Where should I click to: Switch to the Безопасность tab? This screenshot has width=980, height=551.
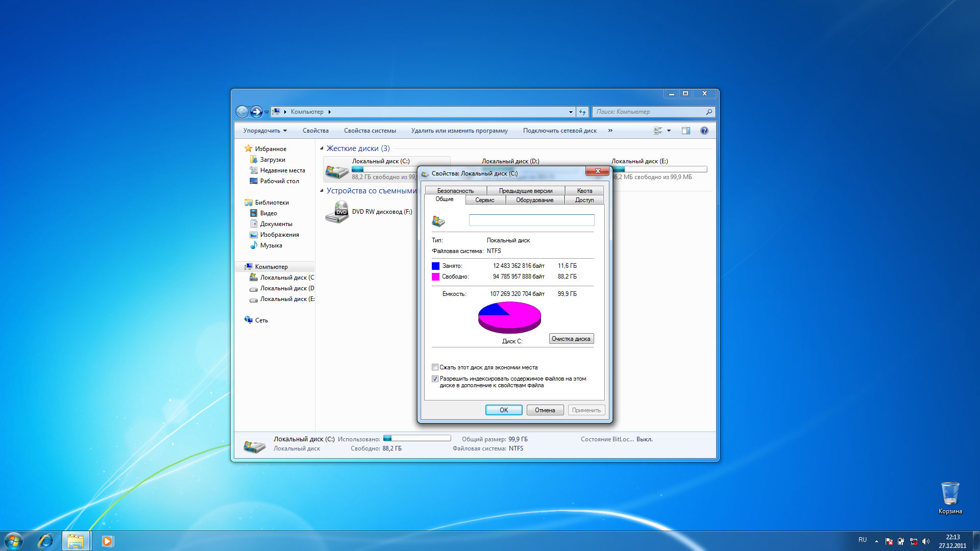click(455, 191)
